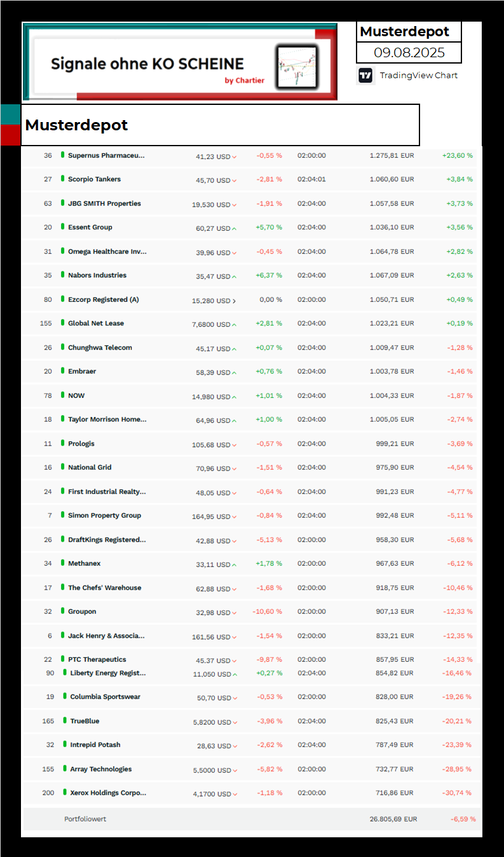
Task: Select the 26.805,69 EUR portfolio total
Action: pyautogui.click(x=393, y=819)
